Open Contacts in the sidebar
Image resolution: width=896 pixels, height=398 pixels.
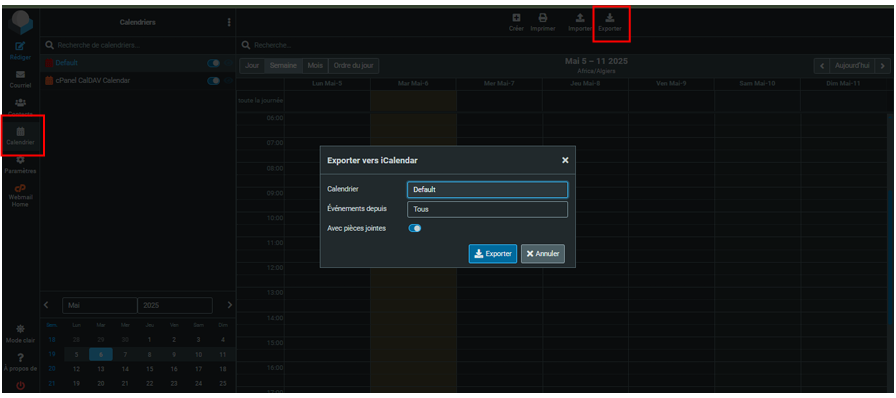pyautogui.click(x=20, y=107)
